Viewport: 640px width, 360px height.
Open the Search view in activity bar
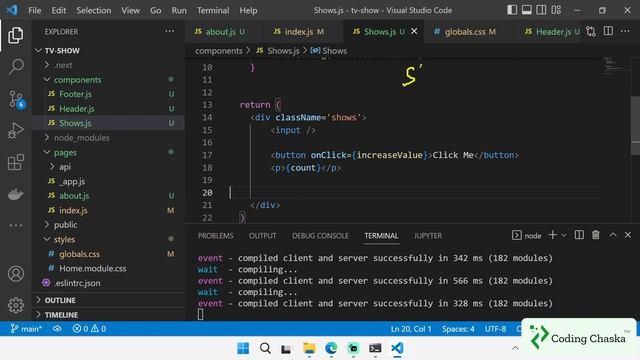[x=16, y=67]
